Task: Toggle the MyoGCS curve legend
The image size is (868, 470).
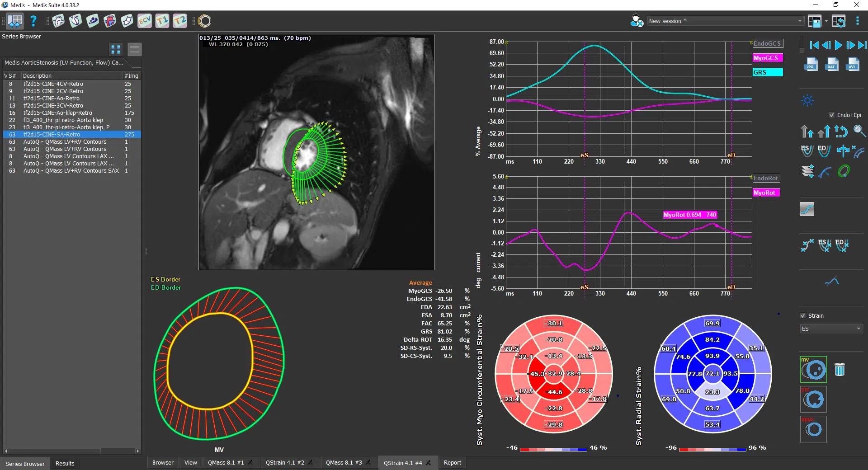Action: point(767,58)
